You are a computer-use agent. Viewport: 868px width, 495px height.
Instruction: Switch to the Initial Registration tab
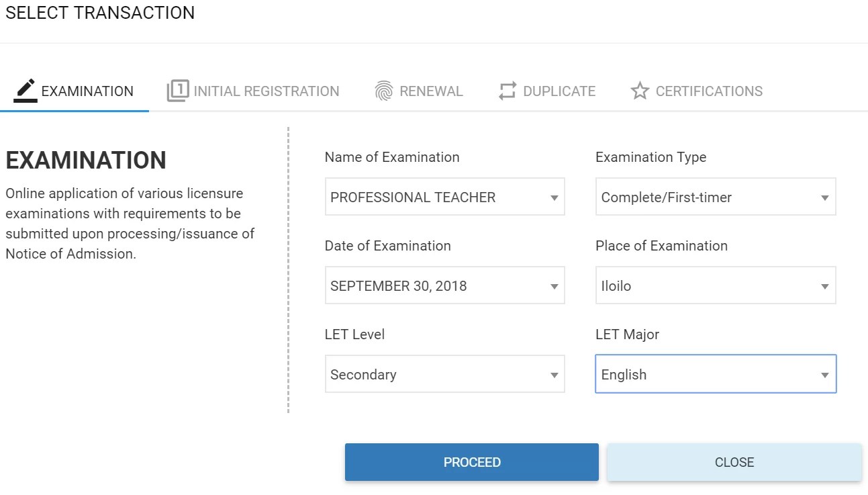[266, 91]
